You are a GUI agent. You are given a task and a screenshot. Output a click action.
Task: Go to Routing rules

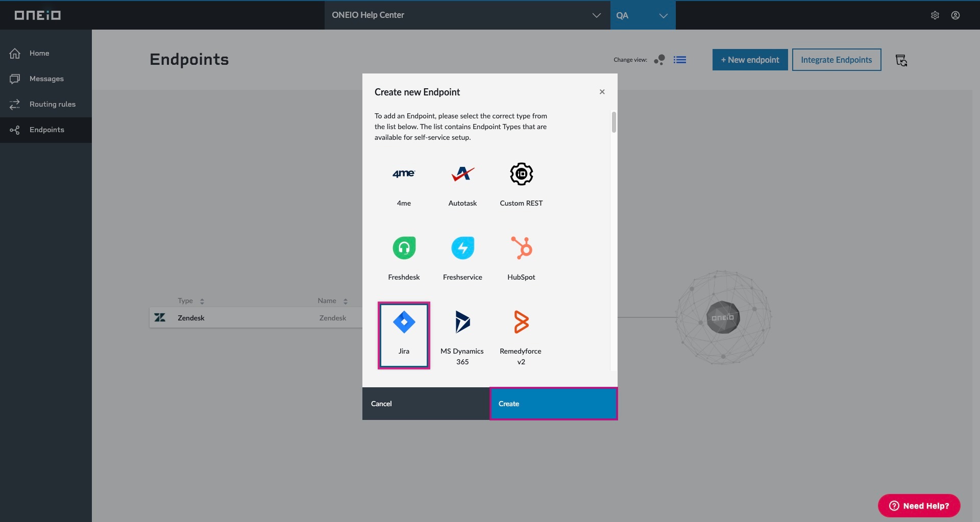click(46, 105)
